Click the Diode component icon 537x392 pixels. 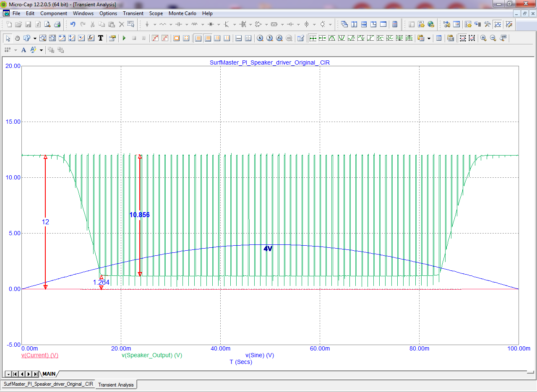point(211,24)
